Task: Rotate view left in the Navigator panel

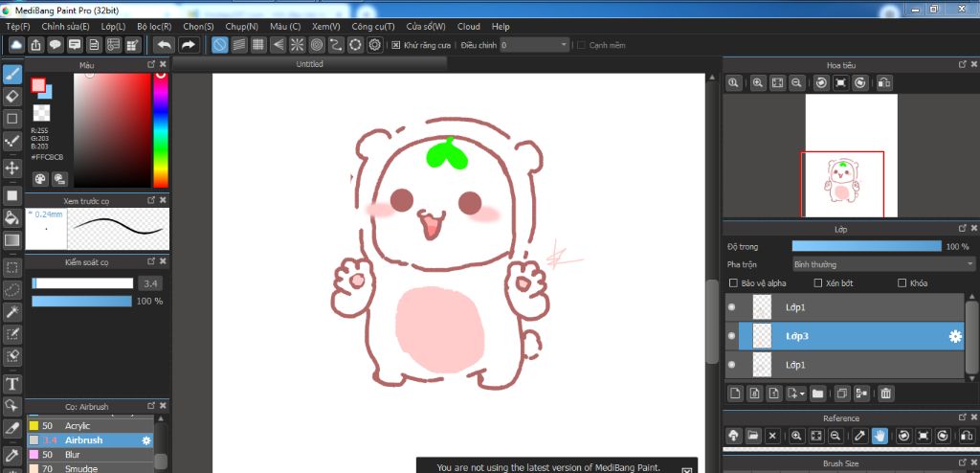Action: pyautogui.click(x=821, y=82)
